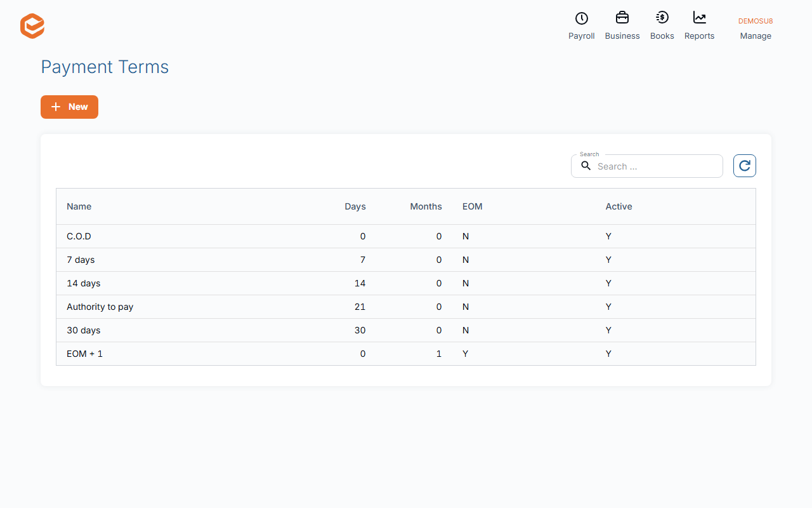Viewport: 812px width, 508px height.
Task: Create a New payment term
Action: click(69, 107)
